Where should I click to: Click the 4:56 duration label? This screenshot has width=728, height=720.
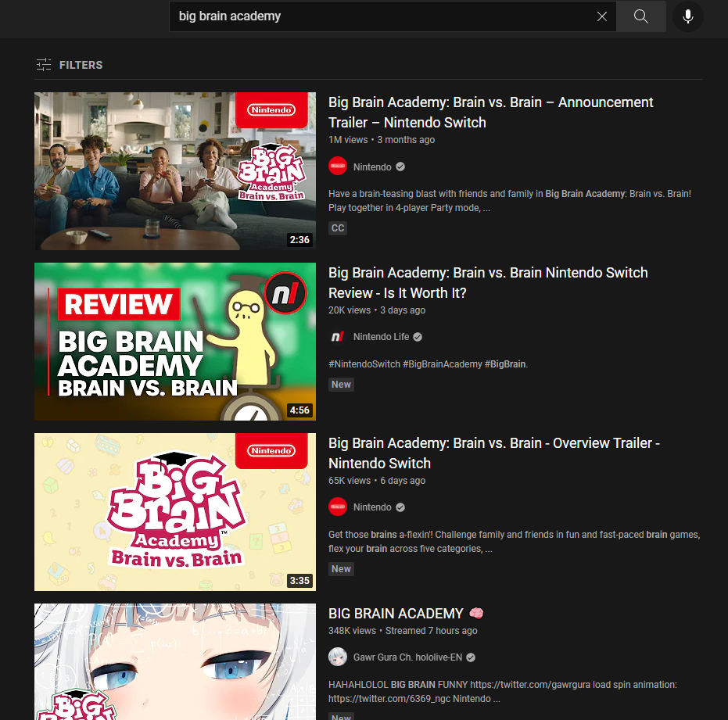(299, 410)
